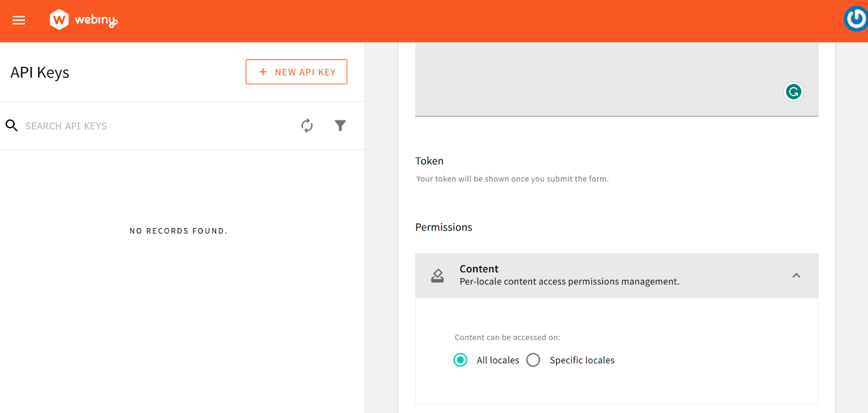868x413 pixels.
Task: Click the Webiny logo
Action: click(x=82, y=20)
